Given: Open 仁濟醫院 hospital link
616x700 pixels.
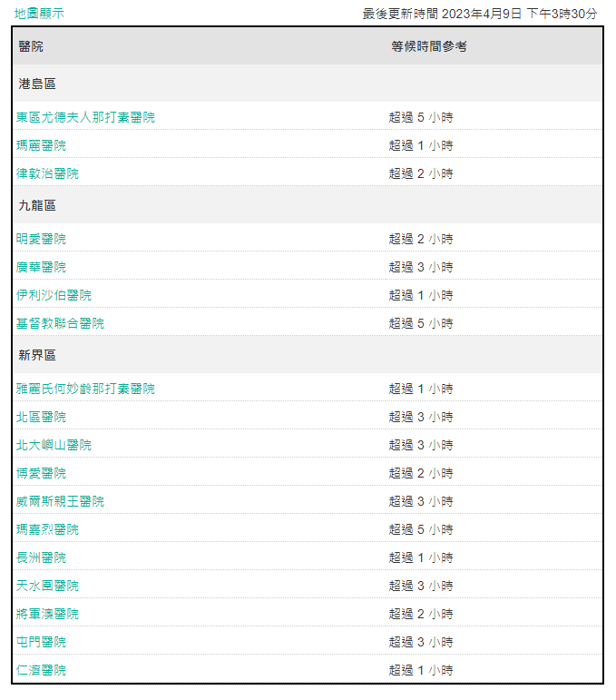Looking at the screenshot, I should [x=41, y=670].
